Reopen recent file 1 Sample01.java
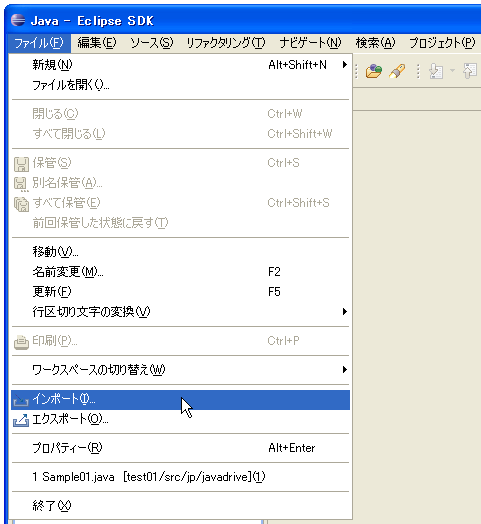The image size is (481, 524). tap(181, 477)
